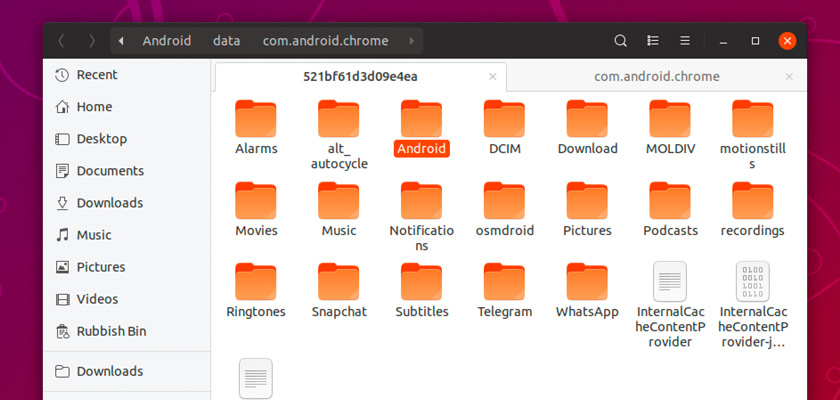Select the InternalCacheContentProvider-j… binary file
Image resolution: width=840 pixels, height=400 pixels.
point(753,304)
